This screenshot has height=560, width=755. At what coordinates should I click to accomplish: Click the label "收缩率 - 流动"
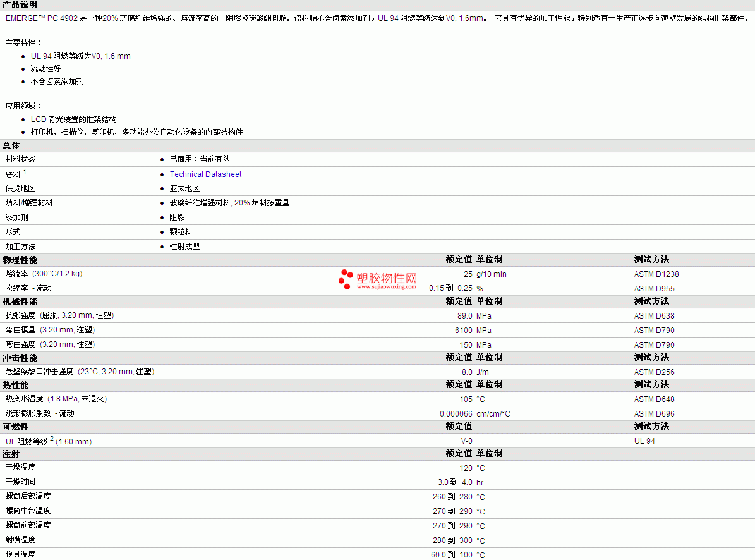28,288
